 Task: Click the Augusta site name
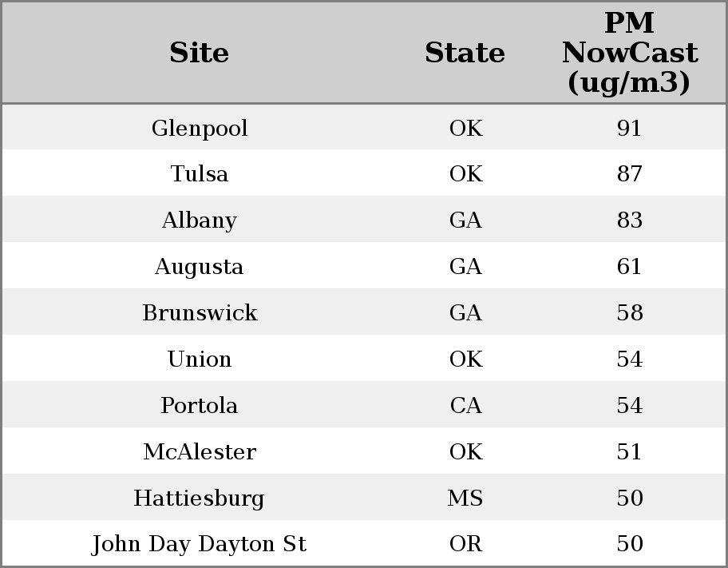200,267
